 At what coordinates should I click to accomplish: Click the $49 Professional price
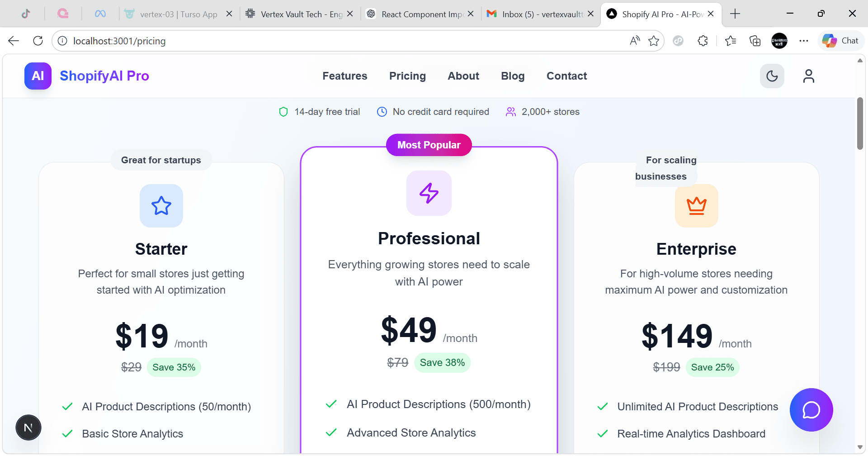[409, 330]
